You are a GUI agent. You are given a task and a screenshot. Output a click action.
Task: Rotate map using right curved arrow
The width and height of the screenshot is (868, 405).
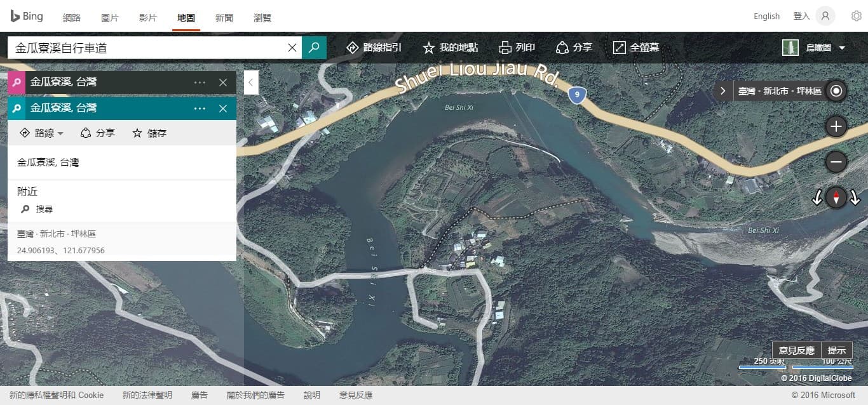point(855,198)
